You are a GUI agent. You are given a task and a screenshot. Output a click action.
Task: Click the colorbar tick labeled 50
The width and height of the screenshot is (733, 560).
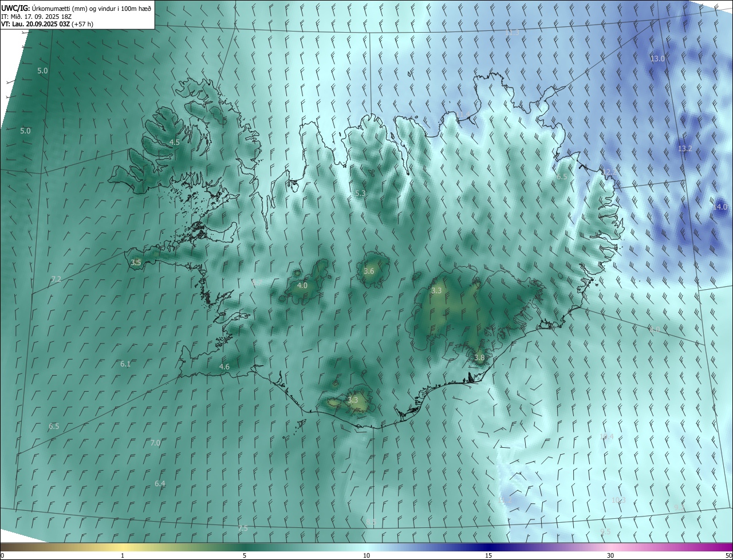[728, 555]
